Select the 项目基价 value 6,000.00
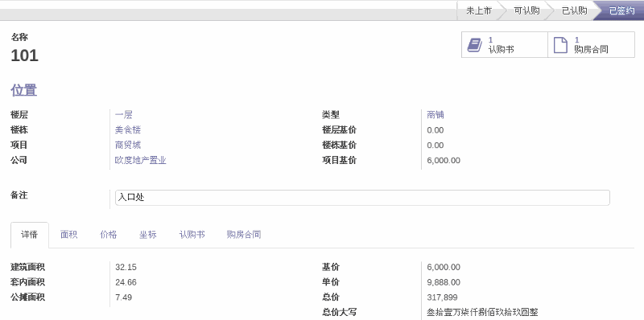The image size is (644, 320). (x=444, y=161)
